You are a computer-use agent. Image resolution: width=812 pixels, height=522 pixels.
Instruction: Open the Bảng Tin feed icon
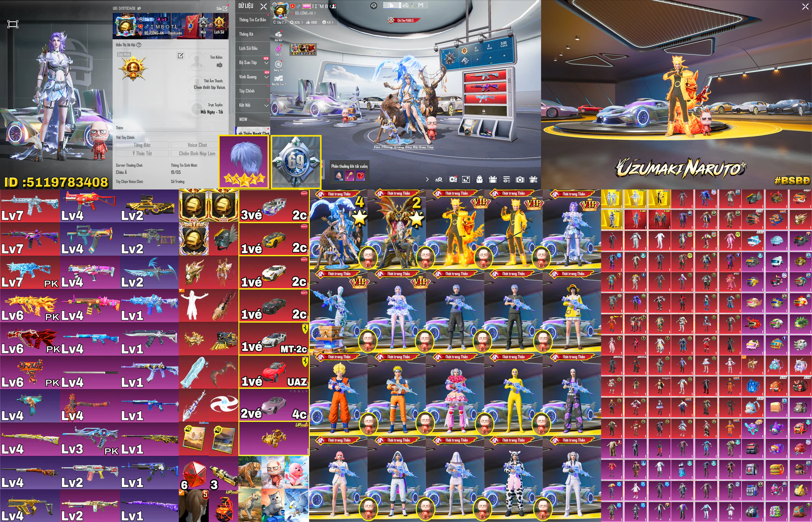click(279, 66)
